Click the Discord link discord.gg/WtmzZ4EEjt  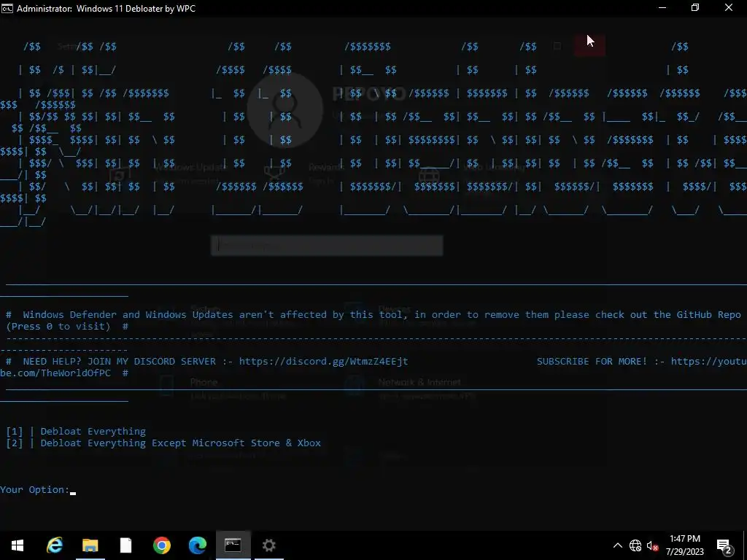pyautogui.click(x=323, y=362)
